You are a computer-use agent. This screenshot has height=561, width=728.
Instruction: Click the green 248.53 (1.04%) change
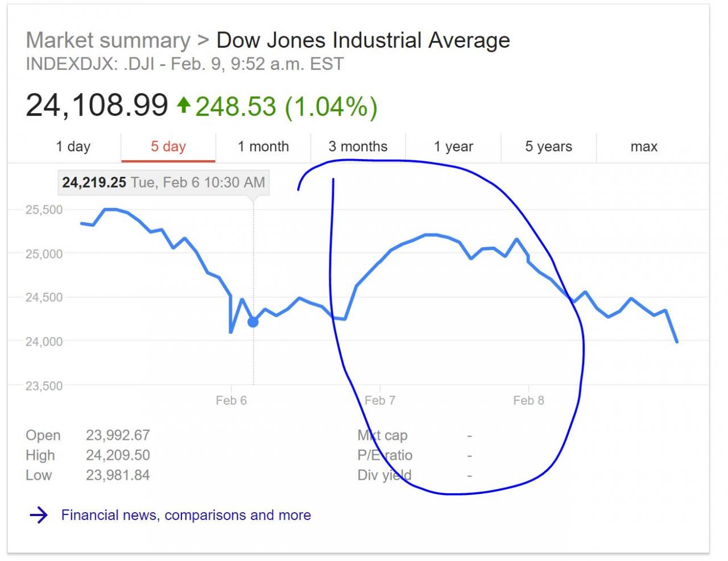[x=286, y=106]
